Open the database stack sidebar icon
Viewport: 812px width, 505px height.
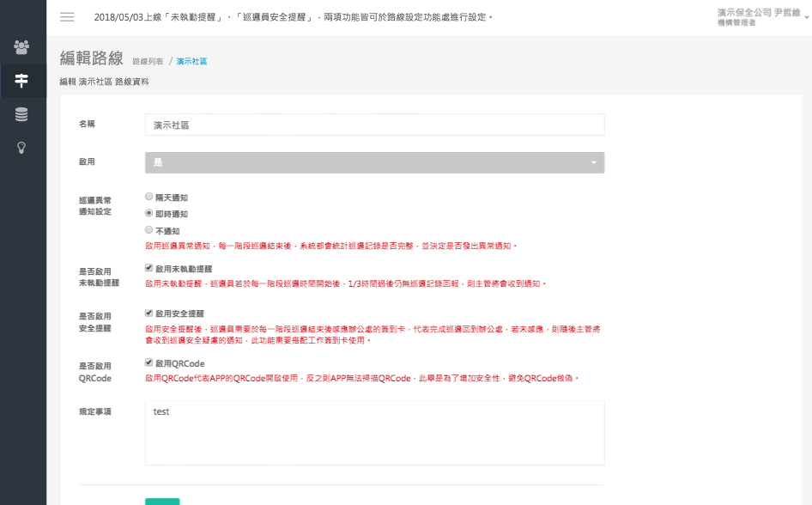pyautogui.click(x=21, y=114)
